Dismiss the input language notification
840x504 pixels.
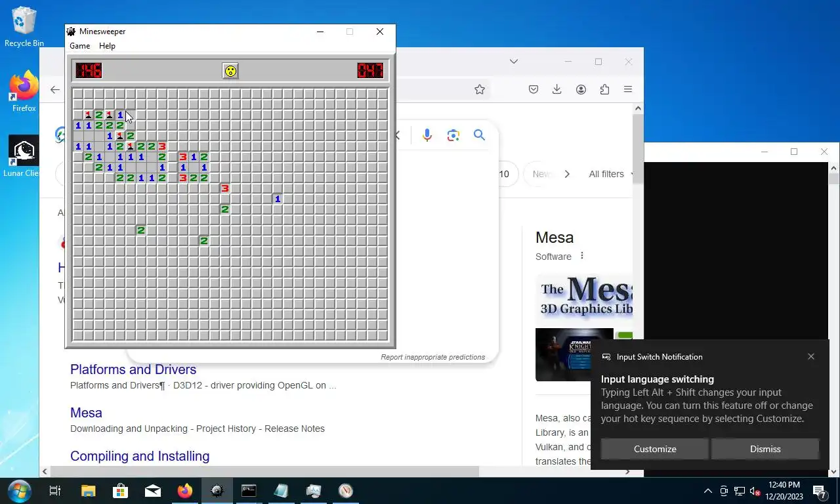tap(765, 449)
